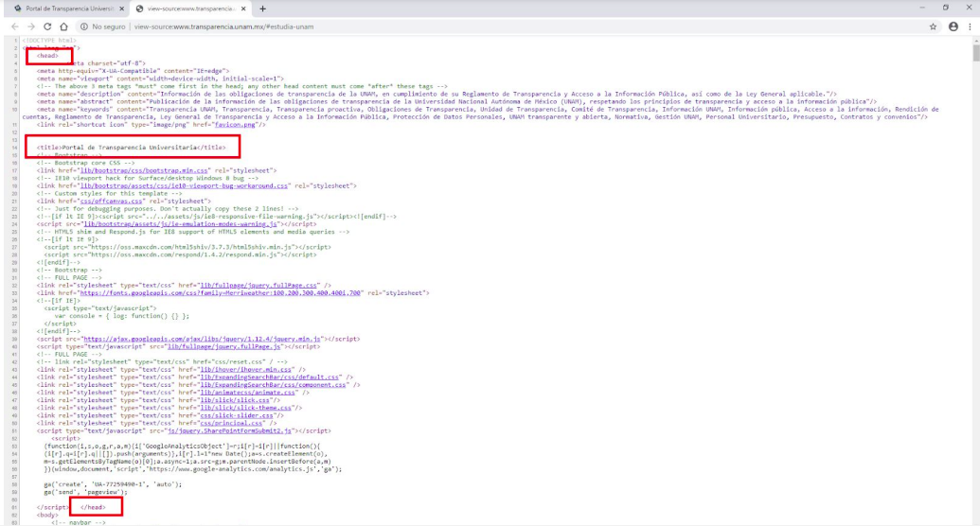980x526 pixels.
Task: Click the opening <head> tag text
Action: (x=47, y=56)
